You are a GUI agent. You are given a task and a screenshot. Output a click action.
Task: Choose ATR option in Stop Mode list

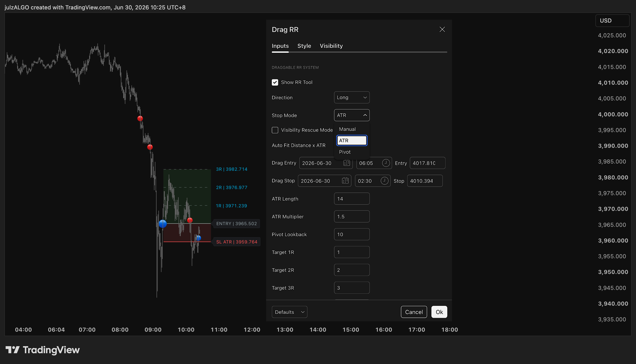pyautogui.click(x=352, y=140)
